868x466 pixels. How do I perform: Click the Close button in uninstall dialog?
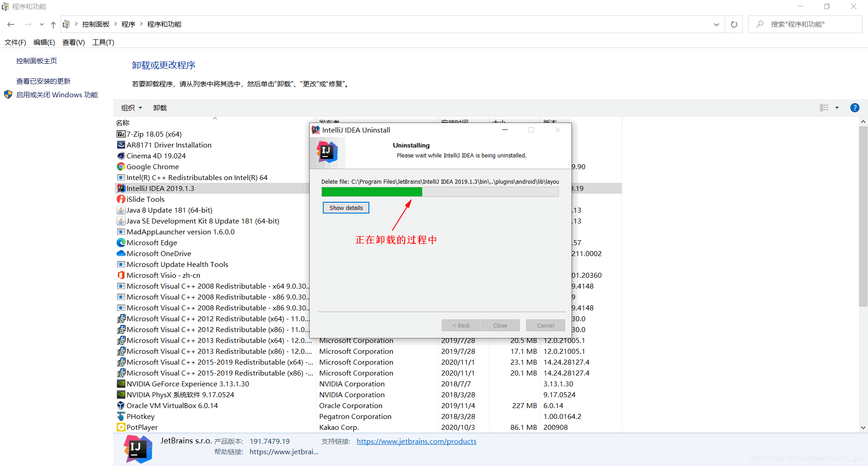500,325
